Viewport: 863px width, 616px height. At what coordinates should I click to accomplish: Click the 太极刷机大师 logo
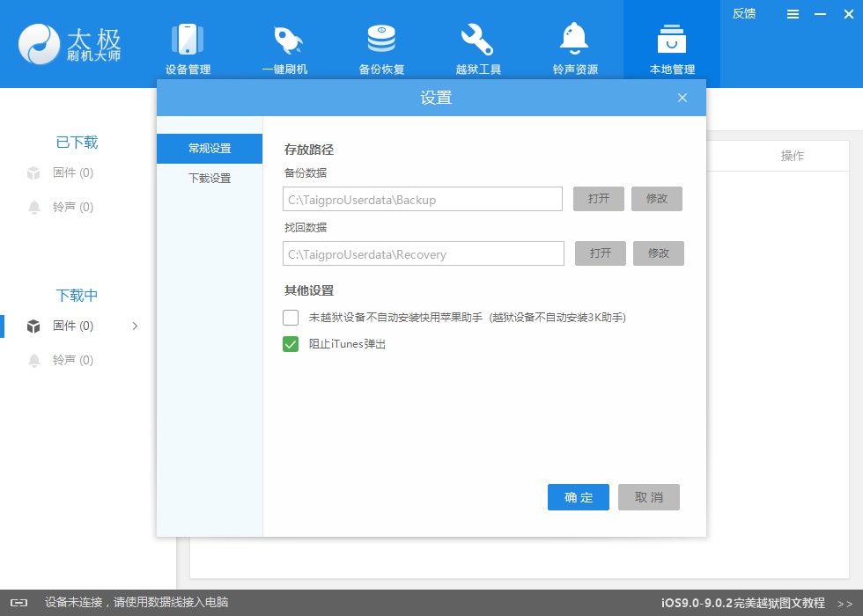point(70,44)
